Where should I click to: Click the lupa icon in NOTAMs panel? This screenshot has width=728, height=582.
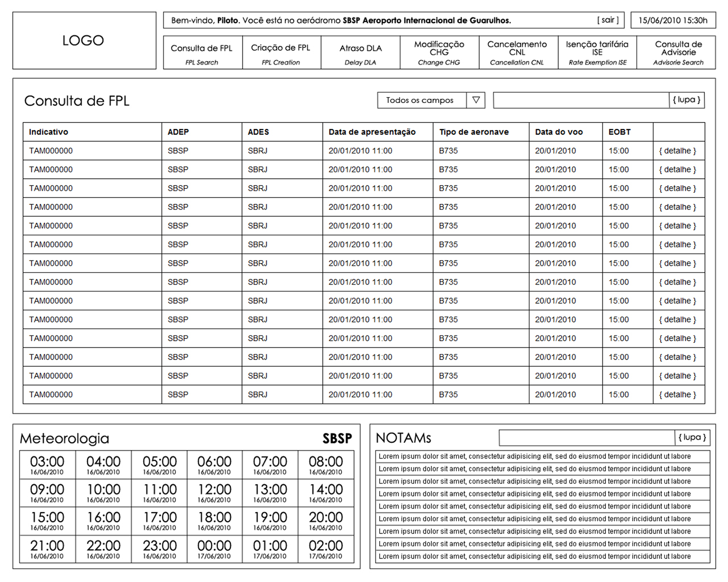point(692,438)
